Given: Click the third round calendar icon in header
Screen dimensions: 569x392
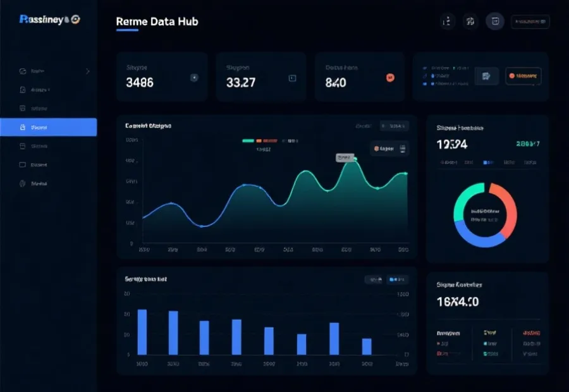Looking at the screenshot, I should tap(495, 21).
